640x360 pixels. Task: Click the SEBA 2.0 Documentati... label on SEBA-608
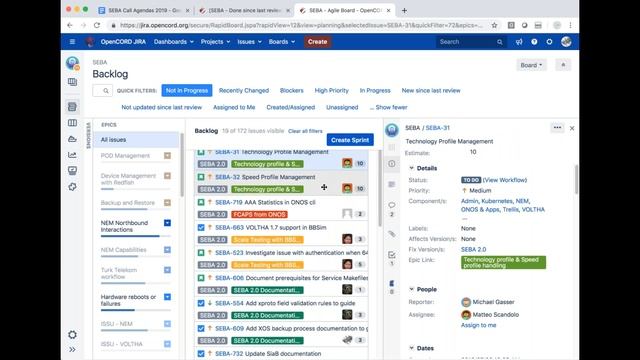point(267,290)
